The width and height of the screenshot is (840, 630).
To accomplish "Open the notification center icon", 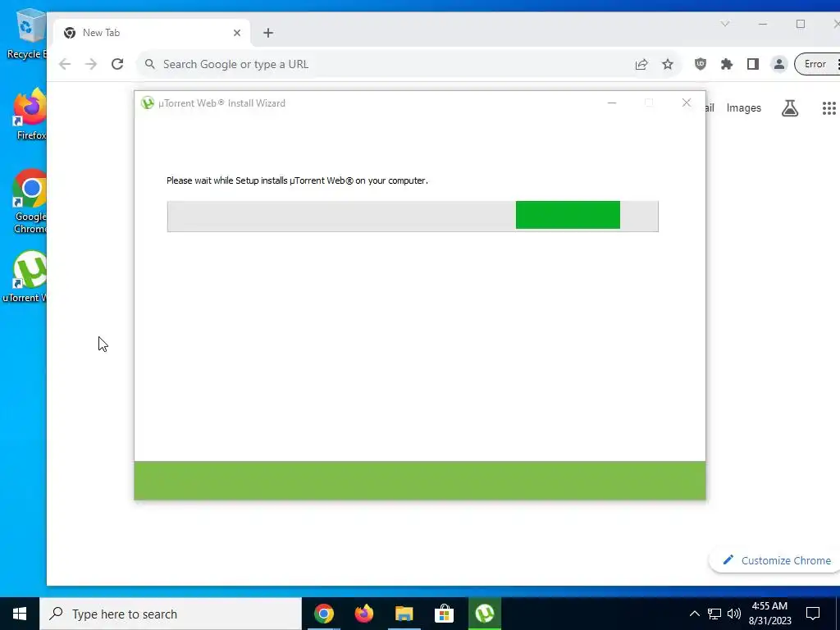I will coord(813,614).
